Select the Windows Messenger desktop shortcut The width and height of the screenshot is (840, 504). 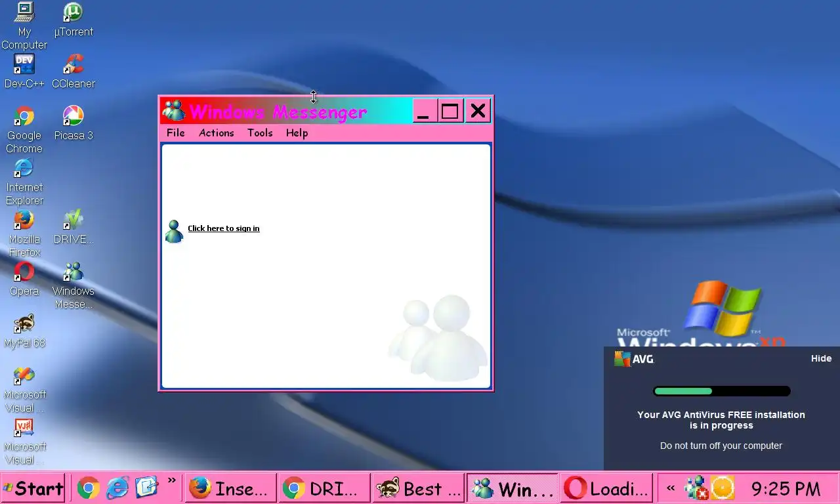[73, 285]
